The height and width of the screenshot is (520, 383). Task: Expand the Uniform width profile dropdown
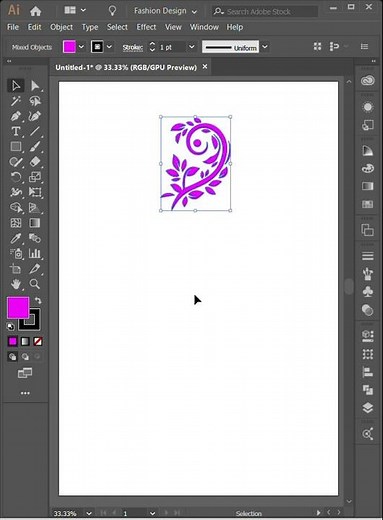pos(265,47)
